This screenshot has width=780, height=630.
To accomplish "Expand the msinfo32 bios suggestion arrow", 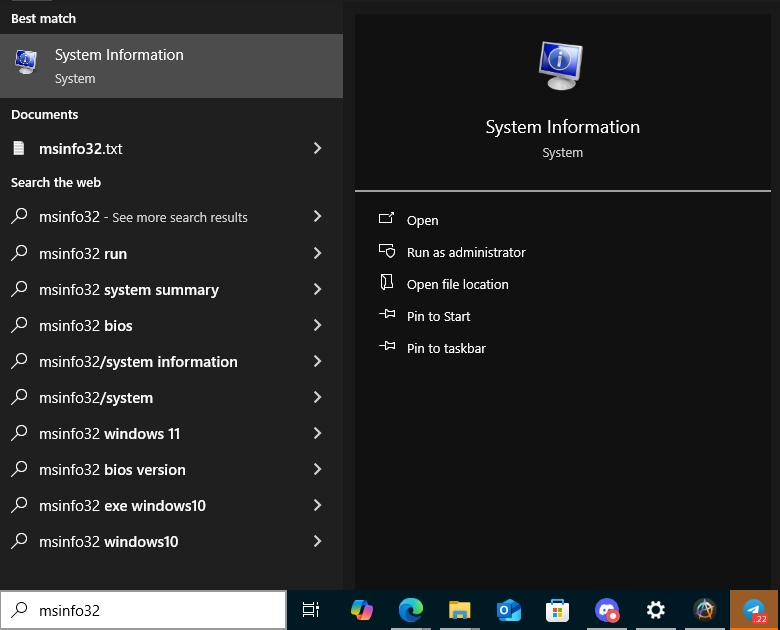I will (x=317, y=326).
